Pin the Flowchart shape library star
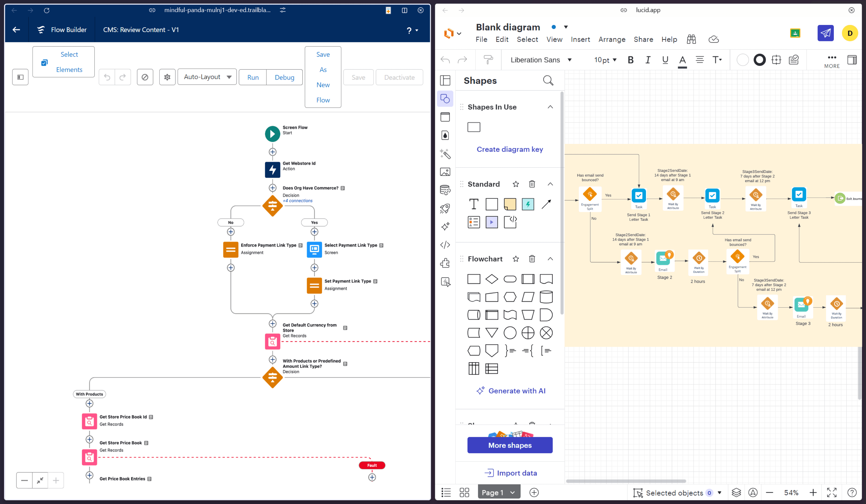Image resolution: width=866 pixels, height=504 pixels. [515, 259]
